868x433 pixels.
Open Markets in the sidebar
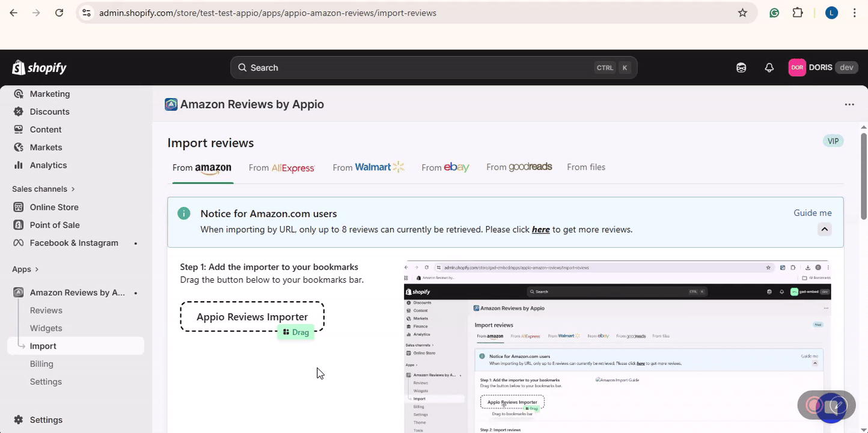(46, 147)
